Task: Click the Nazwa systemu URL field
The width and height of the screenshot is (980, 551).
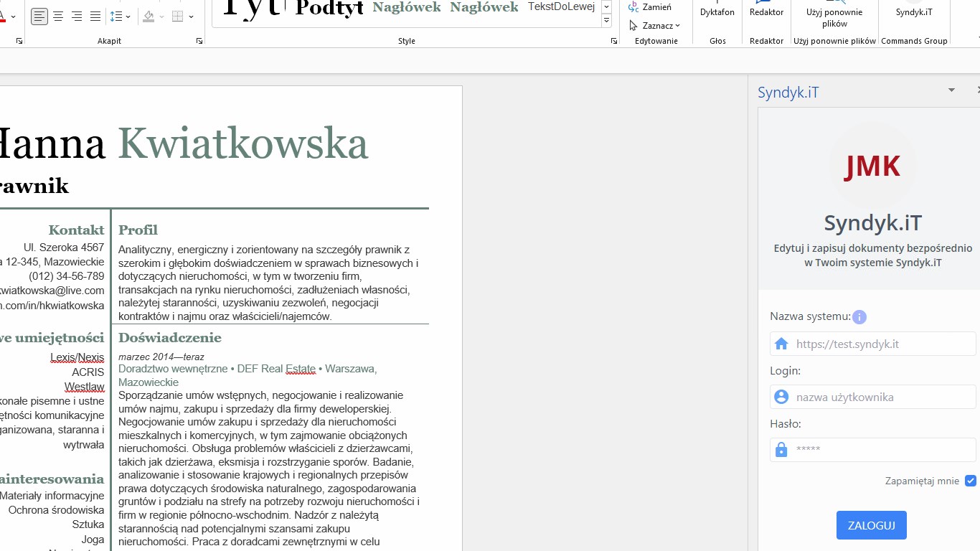Action: coord(873,344)
